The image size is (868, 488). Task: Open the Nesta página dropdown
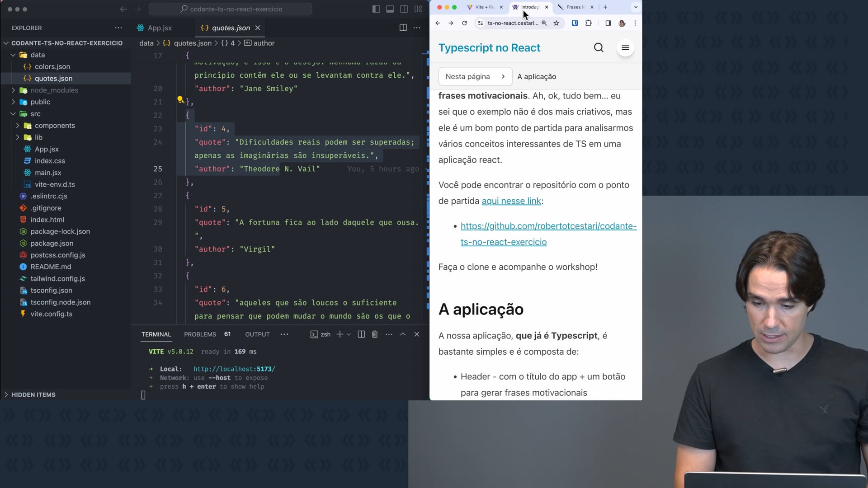tap(475, 76)
